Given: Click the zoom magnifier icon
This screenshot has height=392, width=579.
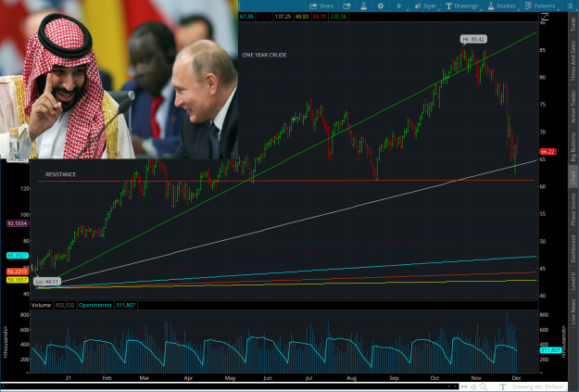Looking at the screenshot, I should (483, 386).
